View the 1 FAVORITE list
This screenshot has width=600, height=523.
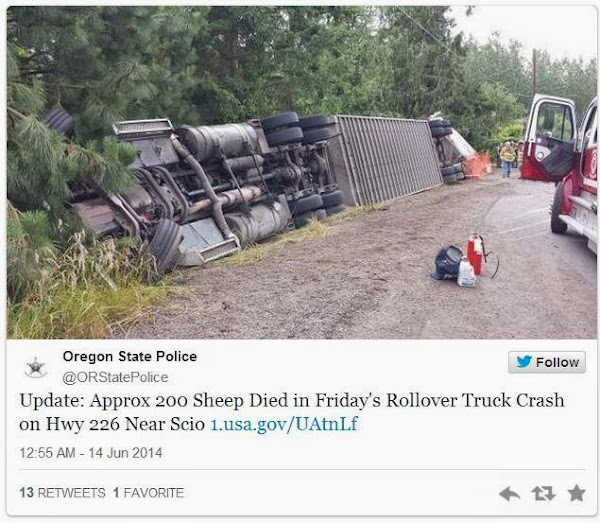(x=148, y=493)
